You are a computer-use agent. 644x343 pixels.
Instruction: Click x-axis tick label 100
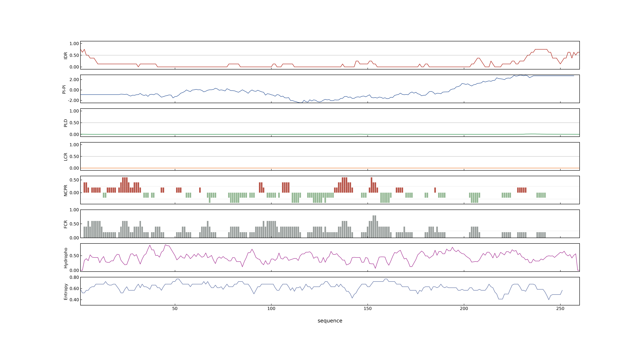(x=271, y=309)
